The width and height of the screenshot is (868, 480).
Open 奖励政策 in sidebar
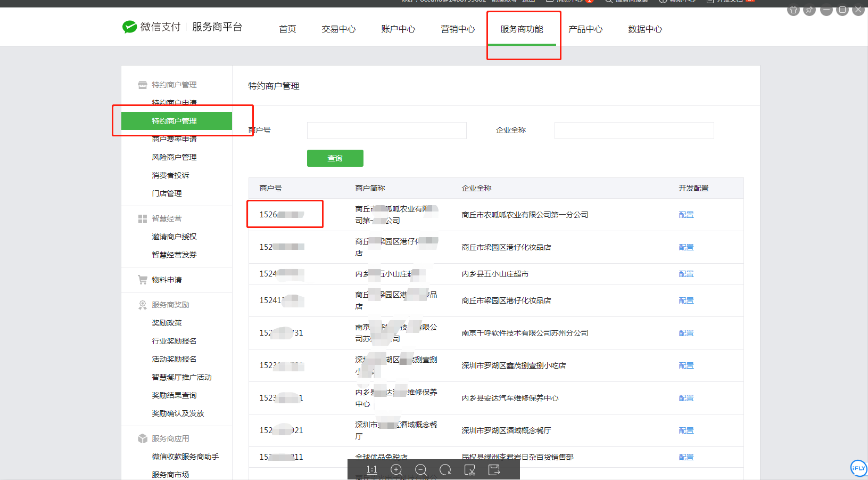167,323
